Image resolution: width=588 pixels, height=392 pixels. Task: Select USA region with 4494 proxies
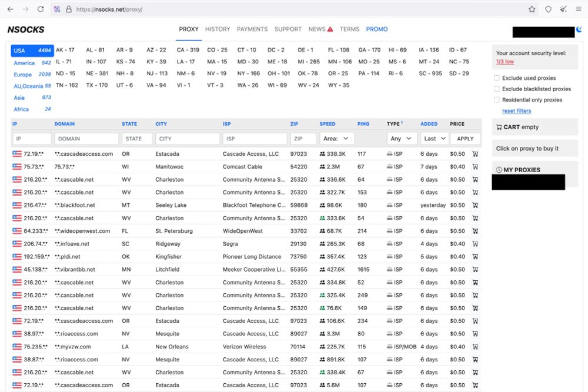(32, 51)
